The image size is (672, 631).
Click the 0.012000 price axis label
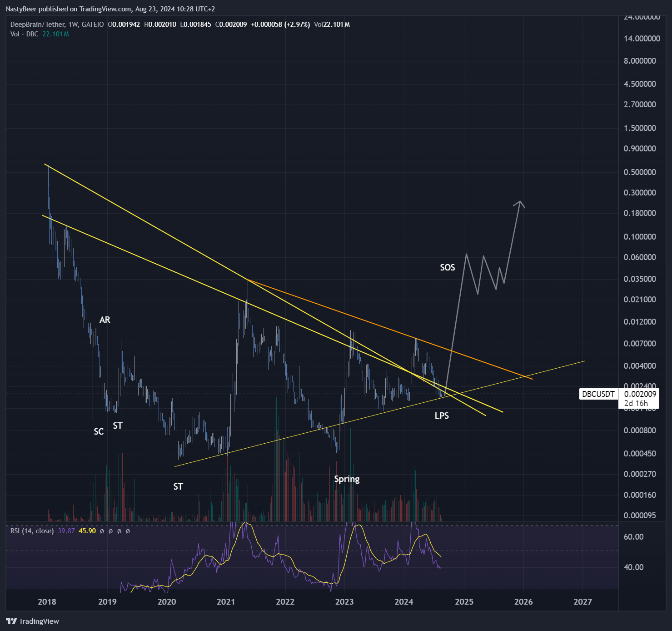[x=640, y=322]
